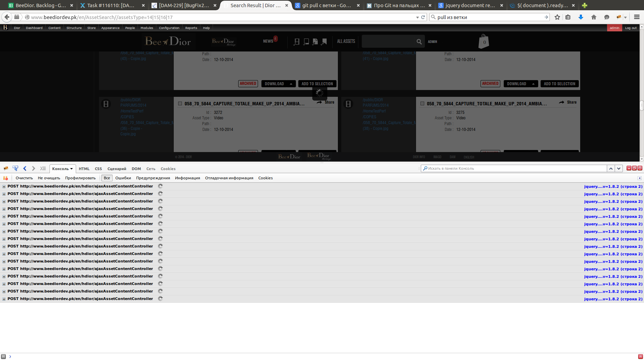Click the last flag icon in site header
644x360 pixels.
pyautogui.click(x=324, y=42)
